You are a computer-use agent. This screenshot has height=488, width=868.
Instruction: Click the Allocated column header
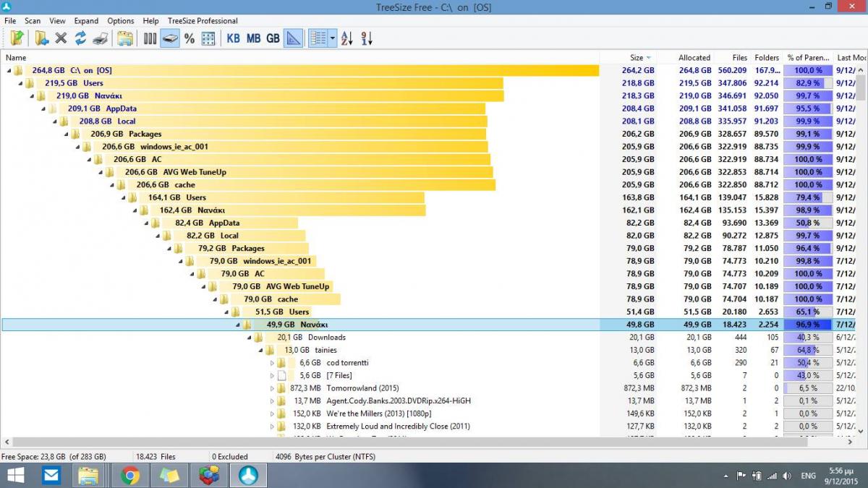pyautogui.click(x=694, y=58)
